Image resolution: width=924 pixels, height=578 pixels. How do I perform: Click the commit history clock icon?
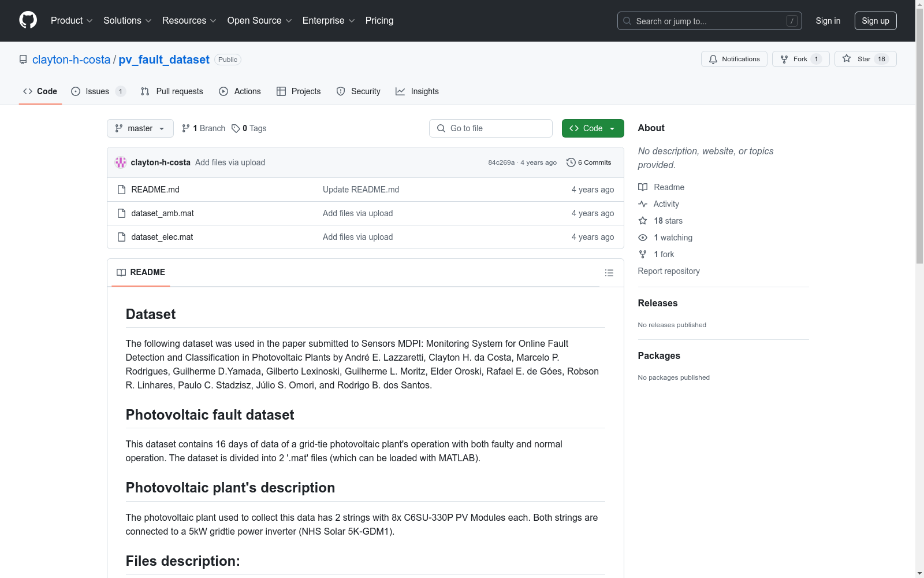(x=571, y=162)
